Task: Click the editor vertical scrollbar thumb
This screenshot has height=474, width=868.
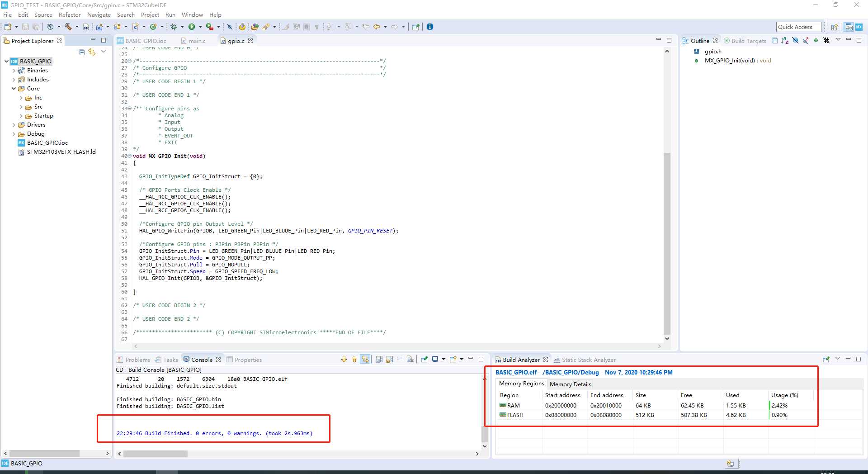Action: [x=667, y=244]
